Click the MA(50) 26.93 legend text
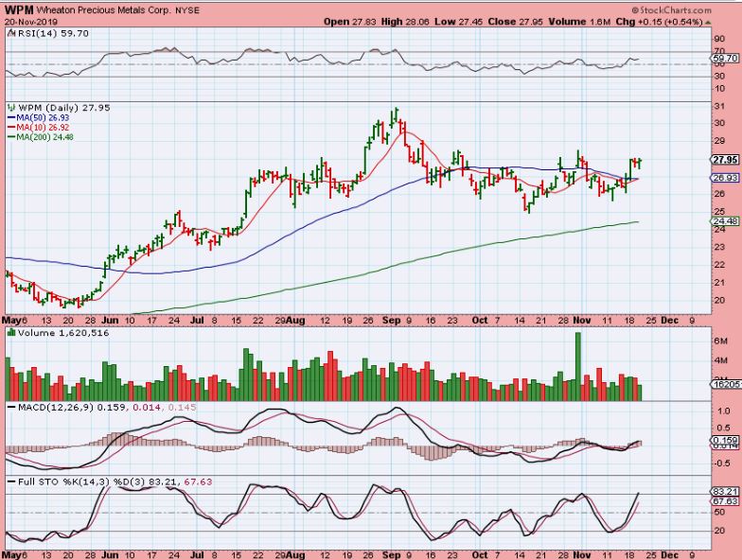Viewport: 742px width, 560px height. tap(43, 117)
